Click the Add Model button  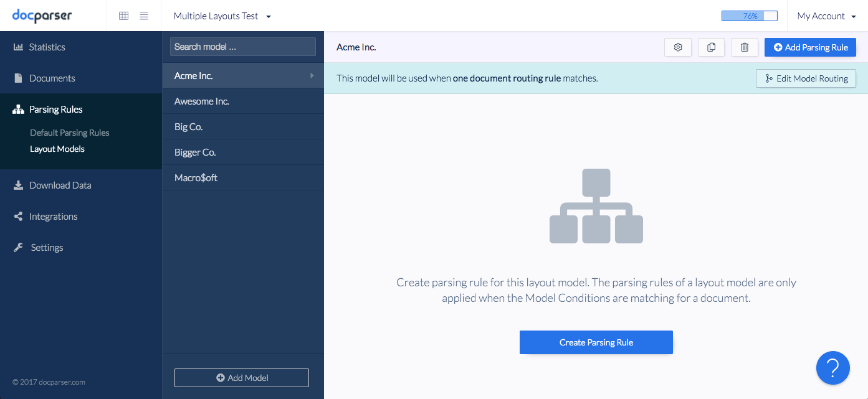[x=242, y=378]
